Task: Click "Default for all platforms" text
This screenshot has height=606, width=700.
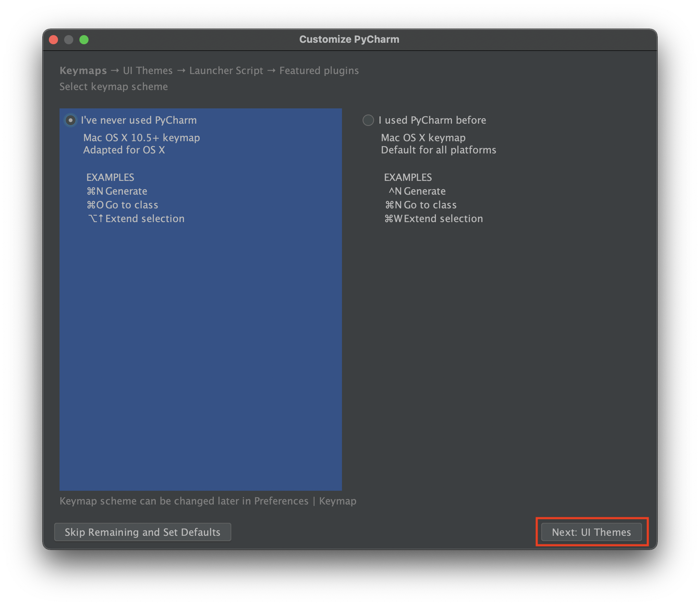Action: (439, 150)
